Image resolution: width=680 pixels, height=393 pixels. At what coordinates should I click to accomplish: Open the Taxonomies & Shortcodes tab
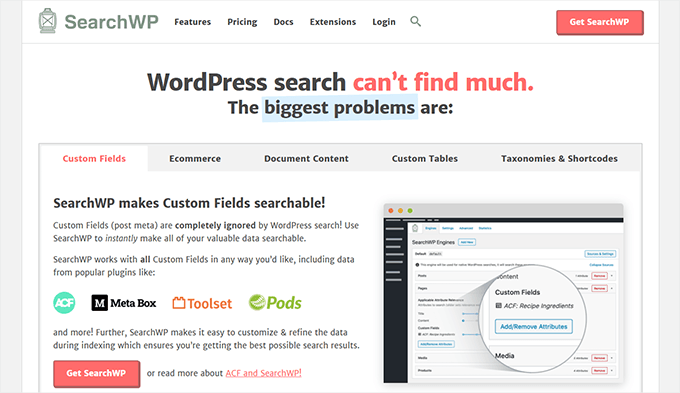click(559, 158)
